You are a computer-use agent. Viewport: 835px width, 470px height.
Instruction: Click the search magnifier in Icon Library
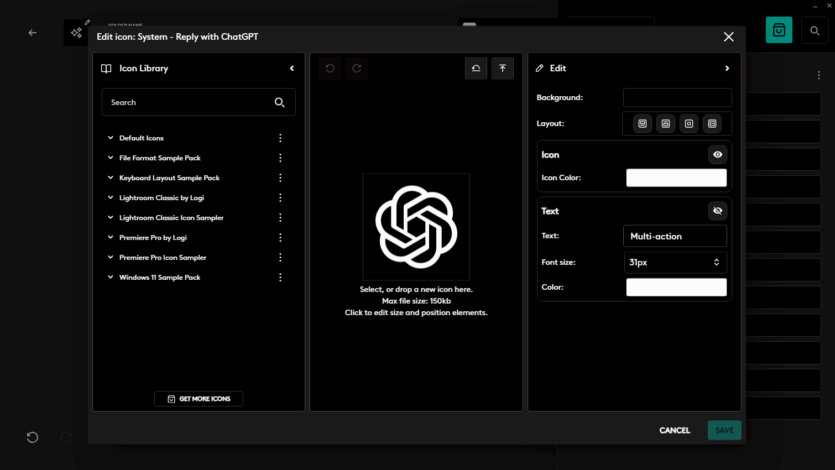280,102
